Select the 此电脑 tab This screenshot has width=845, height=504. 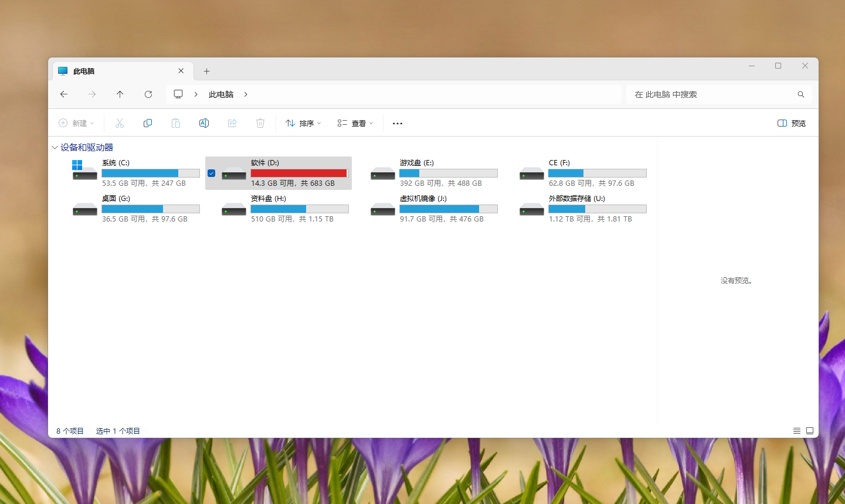[117, 71]
